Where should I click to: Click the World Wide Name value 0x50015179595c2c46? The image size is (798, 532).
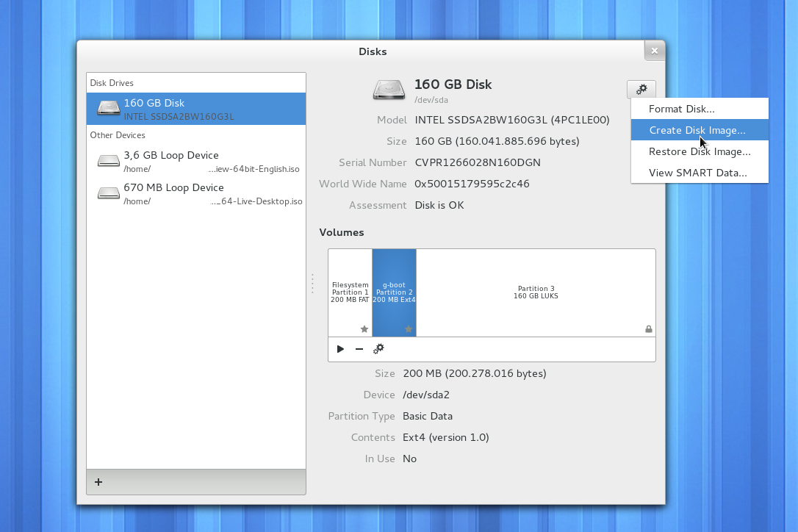472,184
